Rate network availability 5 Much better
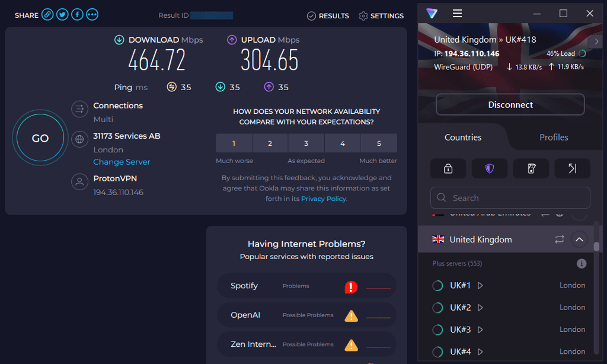This screenshot has width=607, height=364. pos(379,143)
